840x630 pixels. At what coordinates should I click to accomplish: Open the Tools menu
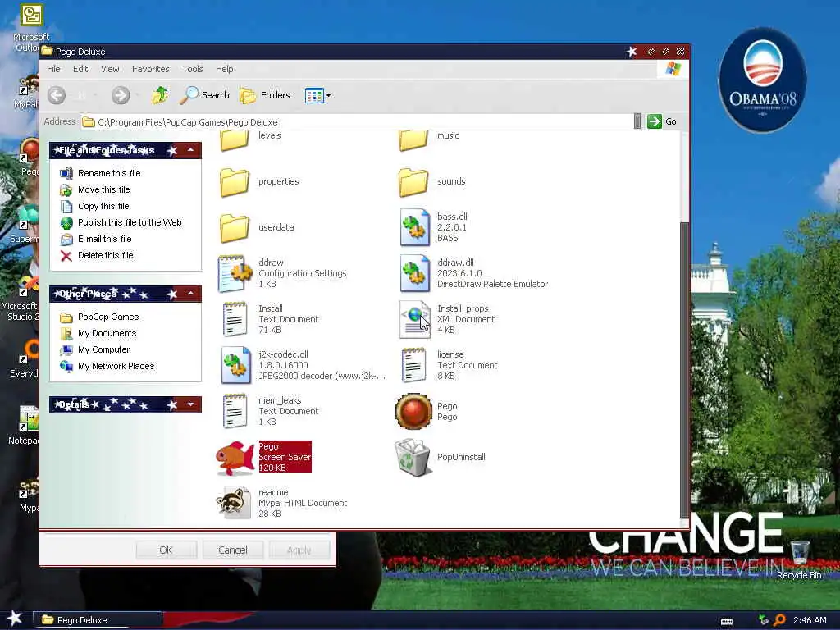(x=192, y=69)
